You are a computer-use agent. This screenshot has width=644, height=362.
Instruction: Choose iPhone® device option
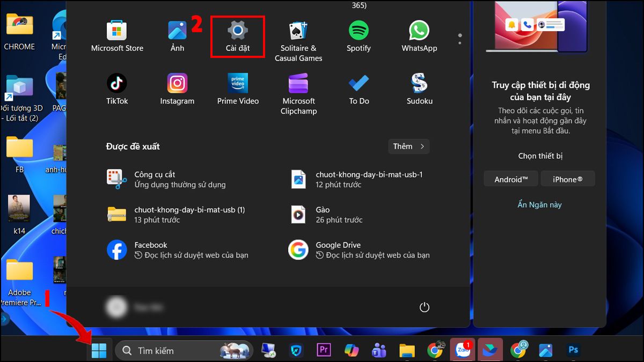(568, 179)
